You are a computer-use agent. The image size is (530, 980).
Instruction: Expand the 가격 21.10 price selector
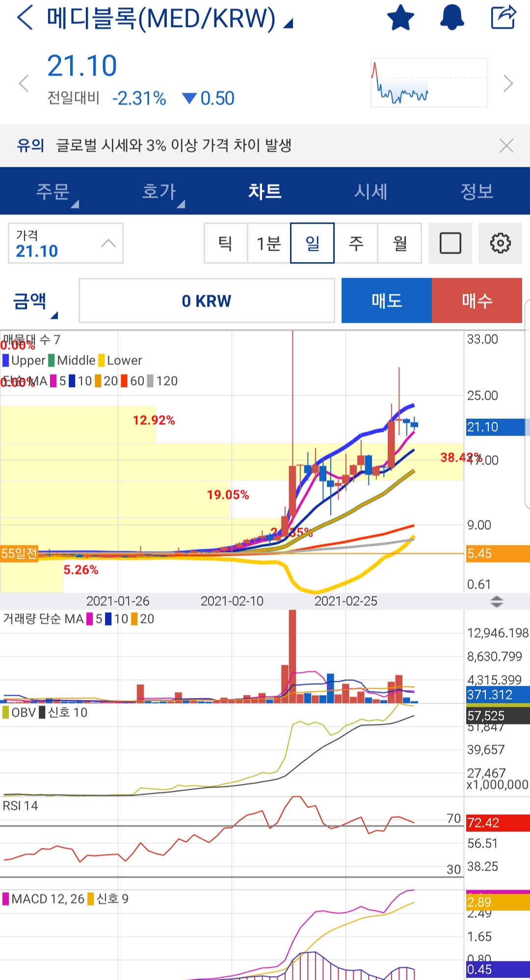coord(66,243)
